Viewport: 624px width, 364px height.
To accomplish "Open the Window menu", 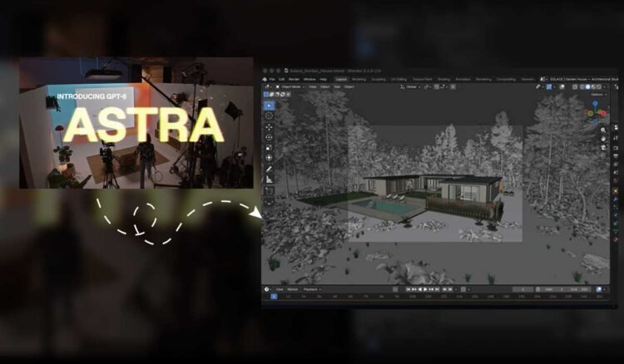I will (x=310, y=80).
